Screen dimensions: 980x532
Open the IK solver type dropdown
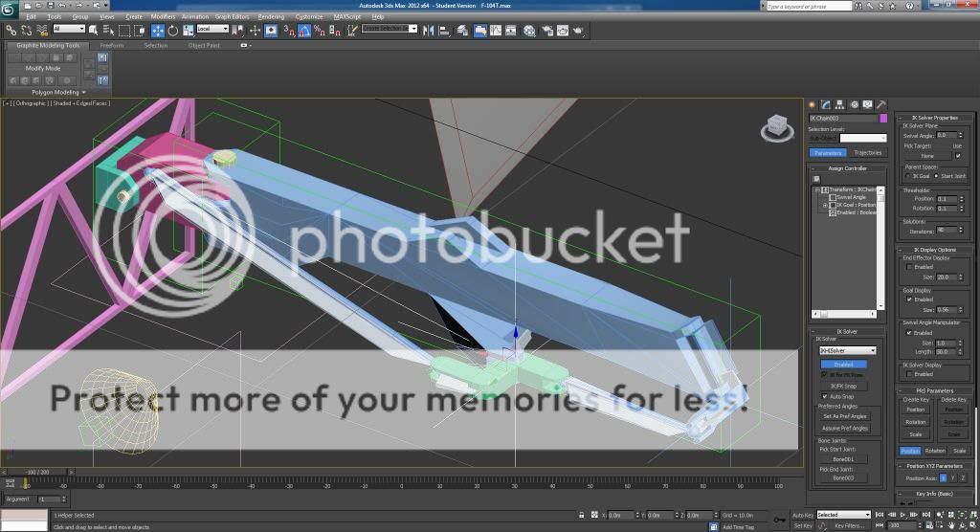click(848, 351)
